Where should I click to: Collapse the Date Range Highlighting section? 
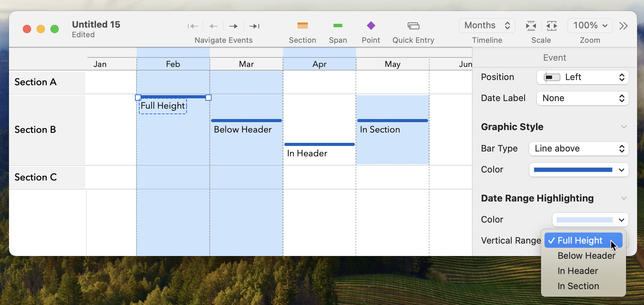pyautogui.click(x=624, y=198)
